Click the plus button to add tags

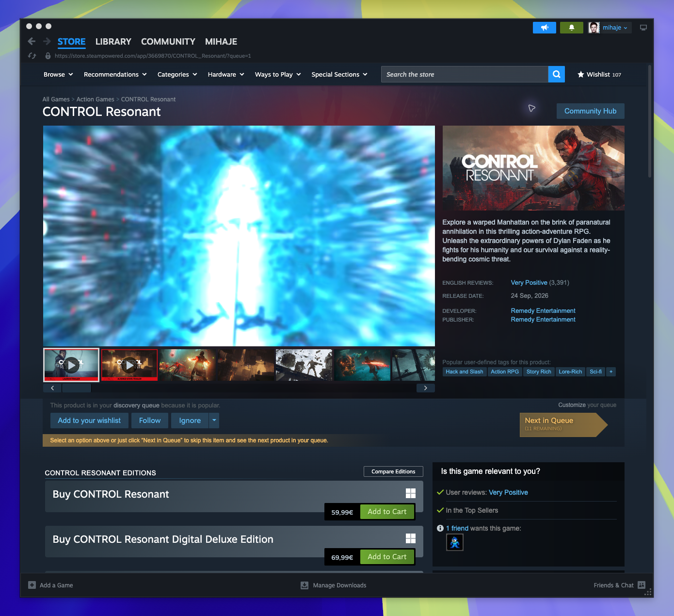pos(611,372)
